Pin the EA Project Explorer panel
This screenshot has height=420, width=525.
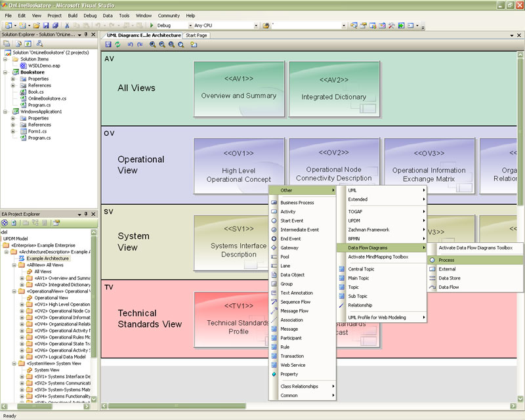click(x=86, y=214)
